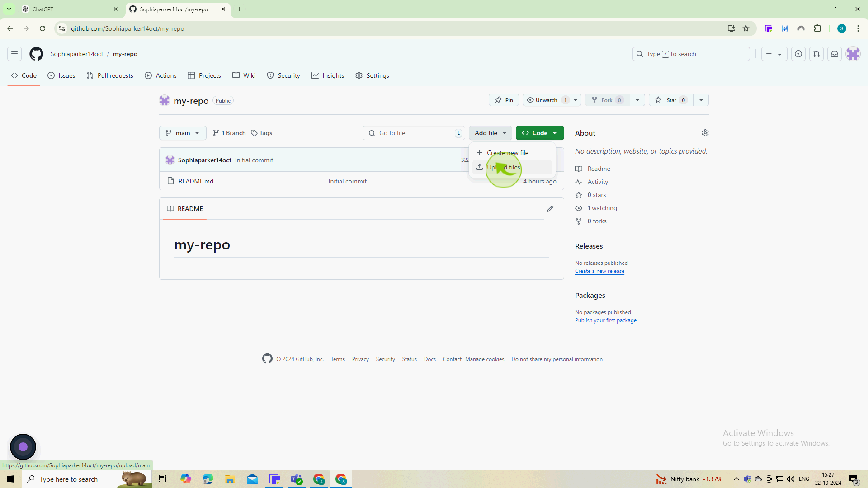
Task: Close the ChatGPT tab
Action: [116, 9]
